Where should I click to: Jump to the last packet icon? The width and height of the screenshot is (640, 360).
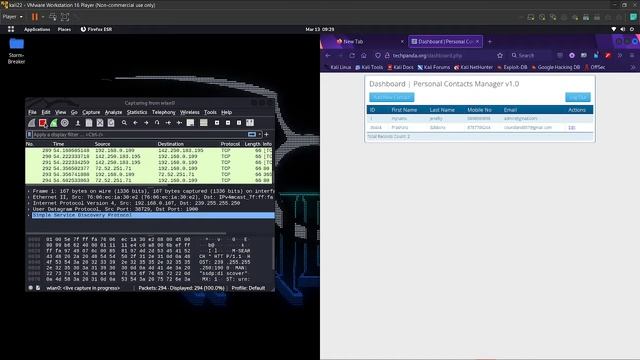click(x=179, y=123)
